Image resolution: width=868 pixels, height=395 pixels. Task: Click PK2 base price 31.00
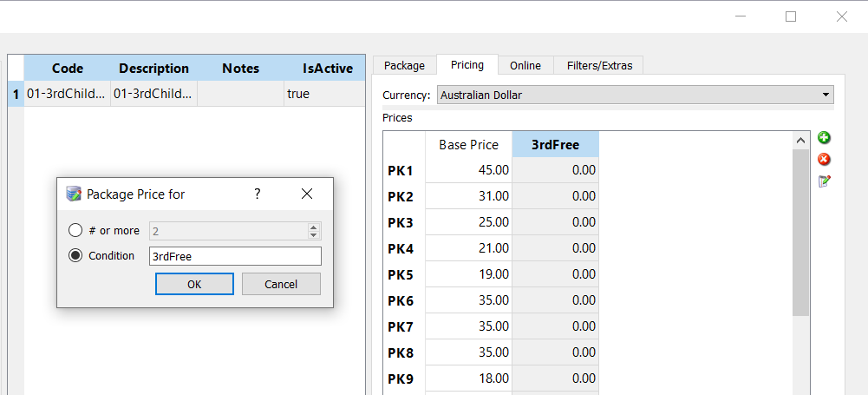469,196
